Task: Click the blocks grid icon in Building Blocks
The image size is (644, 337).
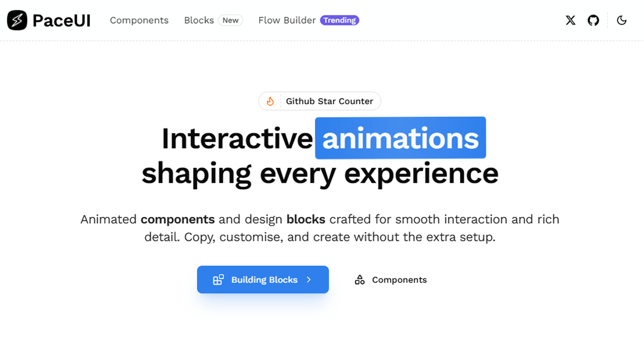Action: [218, 280]
